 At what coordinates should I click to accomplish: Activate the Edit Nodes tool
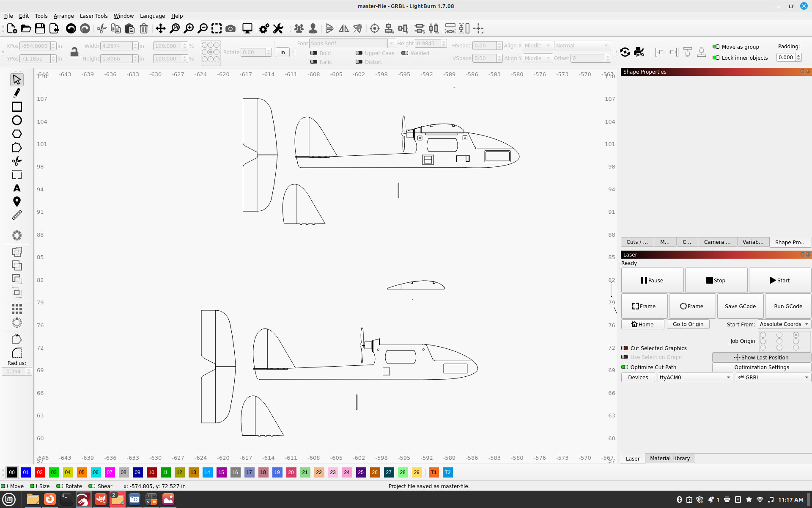tap(17, 147)
